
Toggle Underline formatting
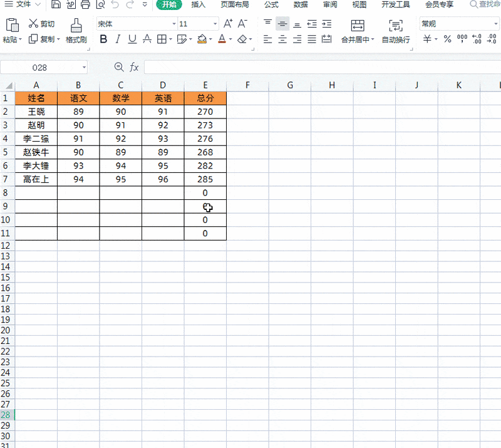tap(132, 39)
